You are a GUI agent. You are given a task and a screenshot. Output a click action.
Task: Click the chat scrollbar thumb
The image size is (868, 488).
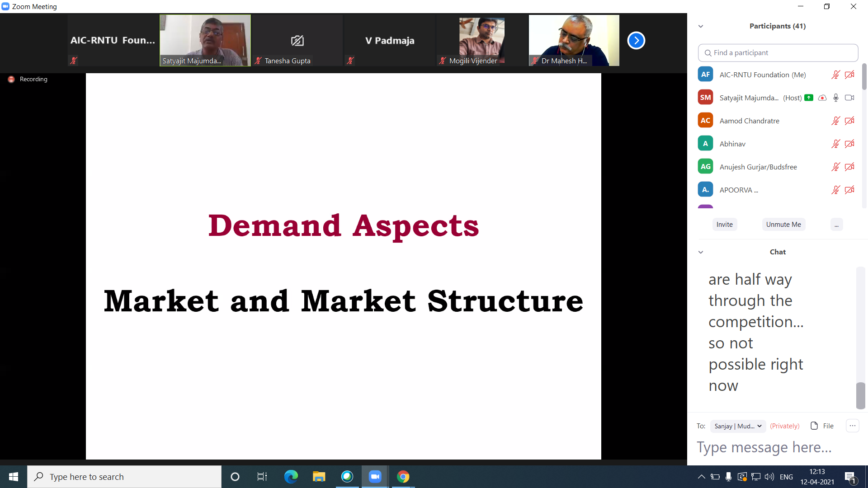point(860,395)
